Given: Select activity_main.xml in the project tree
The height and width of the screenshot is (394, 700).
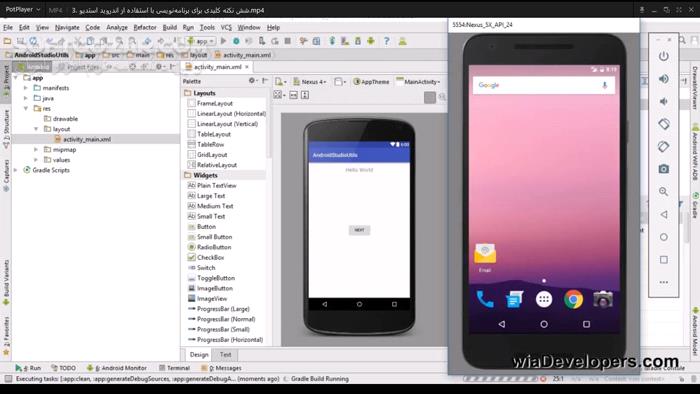Looking at the screenshot, I should (87, 139).
